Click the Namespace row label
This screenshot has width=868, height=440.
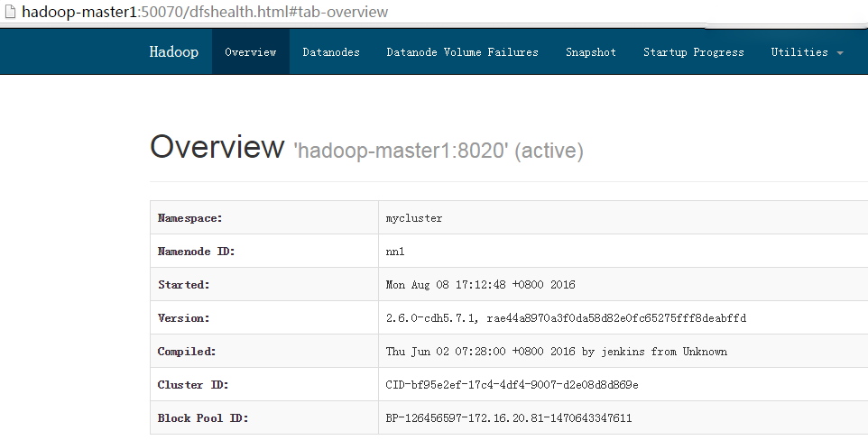[189, 218]
